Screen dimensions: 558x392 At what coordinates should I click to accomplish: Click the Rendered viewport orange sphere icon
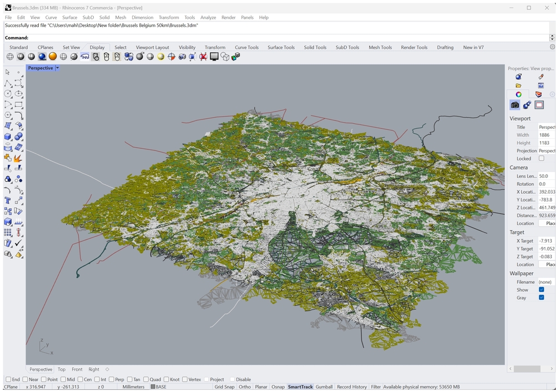(53, 57)
